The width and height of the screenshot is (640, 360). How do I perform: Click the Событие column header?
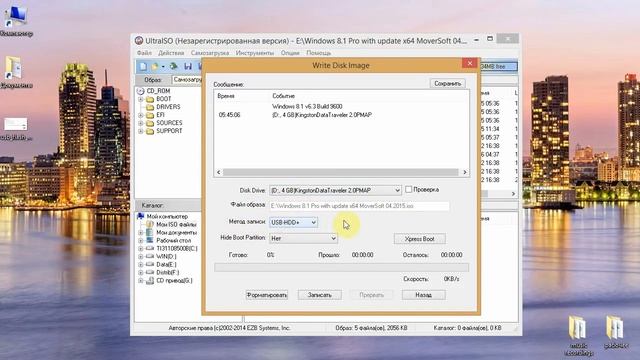(283, 96)
